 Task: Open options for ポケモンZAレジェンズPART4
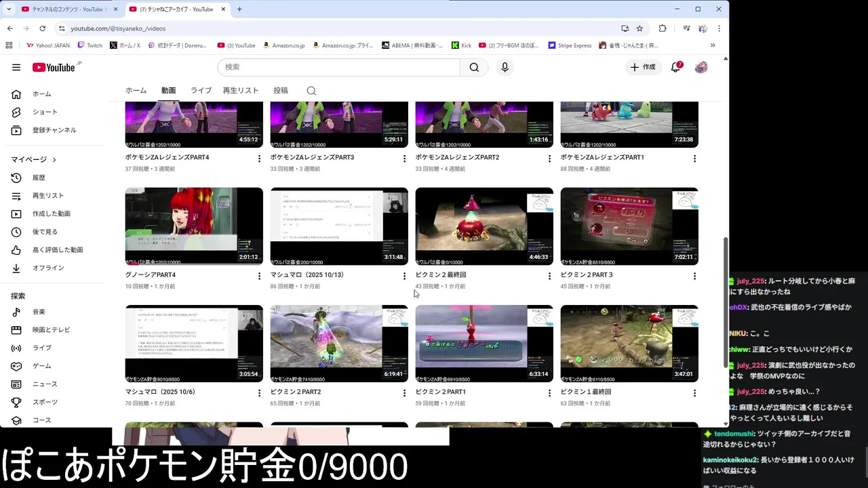pos(259,159)
